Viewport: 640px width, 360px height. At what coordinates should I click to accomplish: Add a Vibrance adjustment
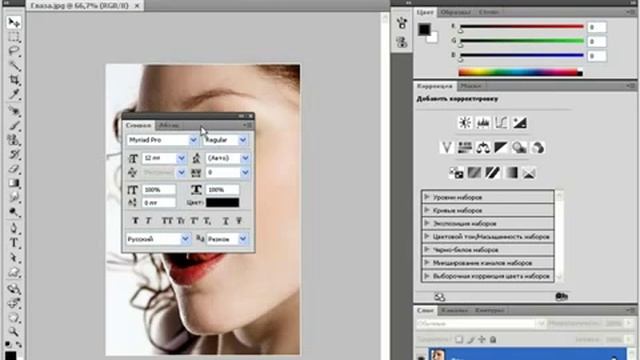coord(447,147)
